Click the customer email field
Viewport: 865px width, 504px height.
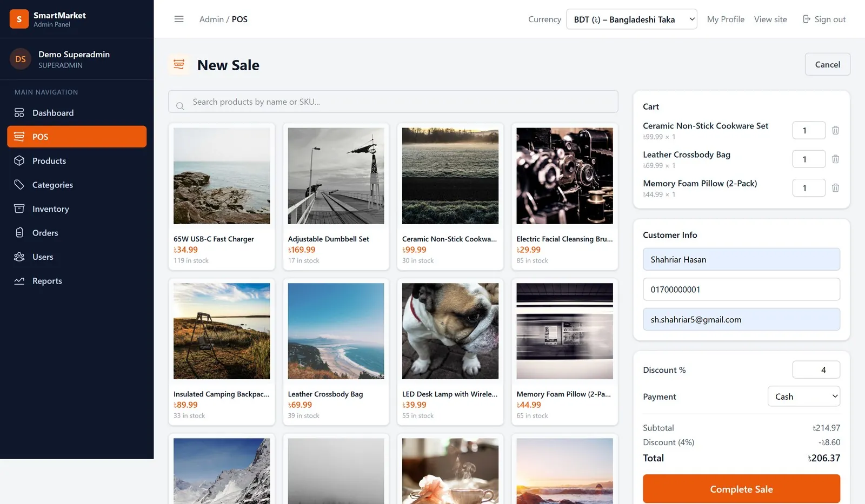[741, 319]
